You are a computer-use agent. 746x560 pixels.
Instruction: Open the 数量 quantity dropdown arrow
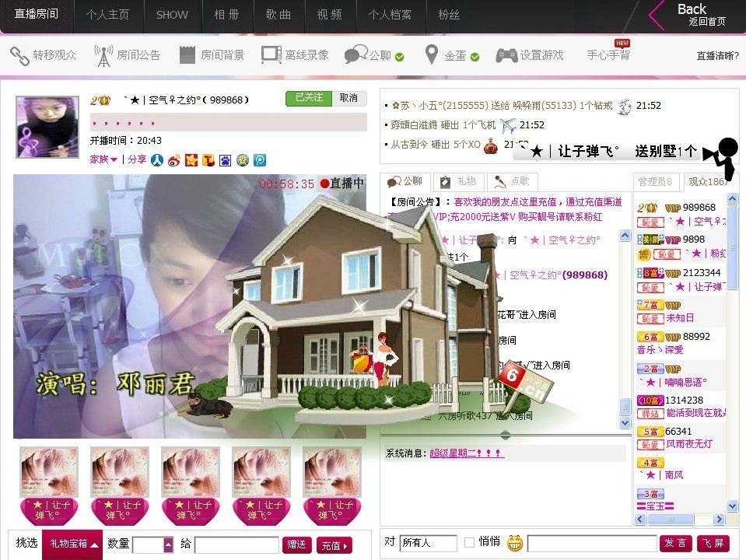pos(169,544)
